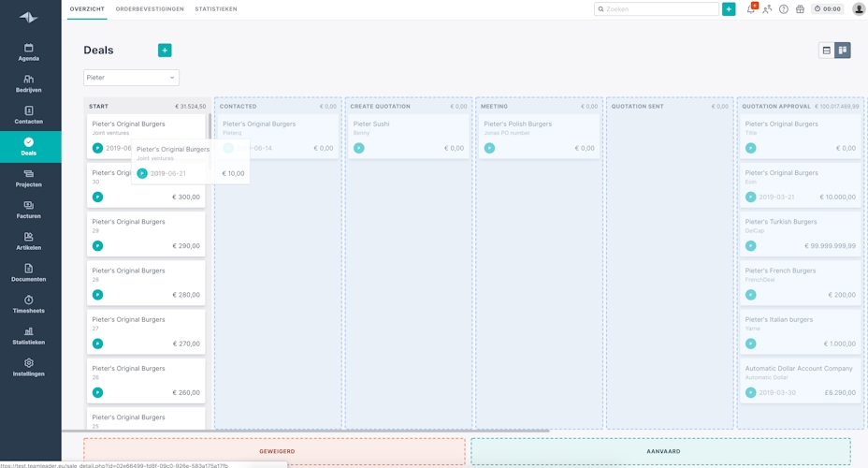Switch to the Orderbevestigingen tab
Screen dimensions: 868x468
pos(150,9)
